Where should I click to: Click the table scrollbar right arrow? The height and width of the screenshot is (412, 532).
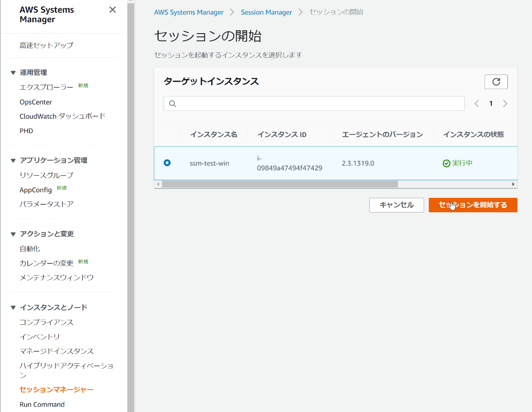513,184
